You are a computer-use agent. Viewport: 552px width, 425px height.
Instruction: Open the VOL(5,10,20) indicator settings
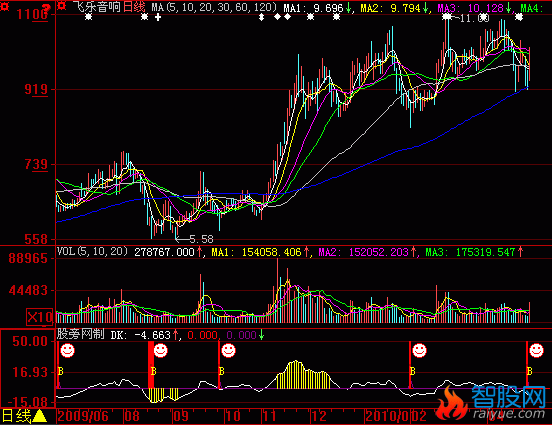point(92,251)
